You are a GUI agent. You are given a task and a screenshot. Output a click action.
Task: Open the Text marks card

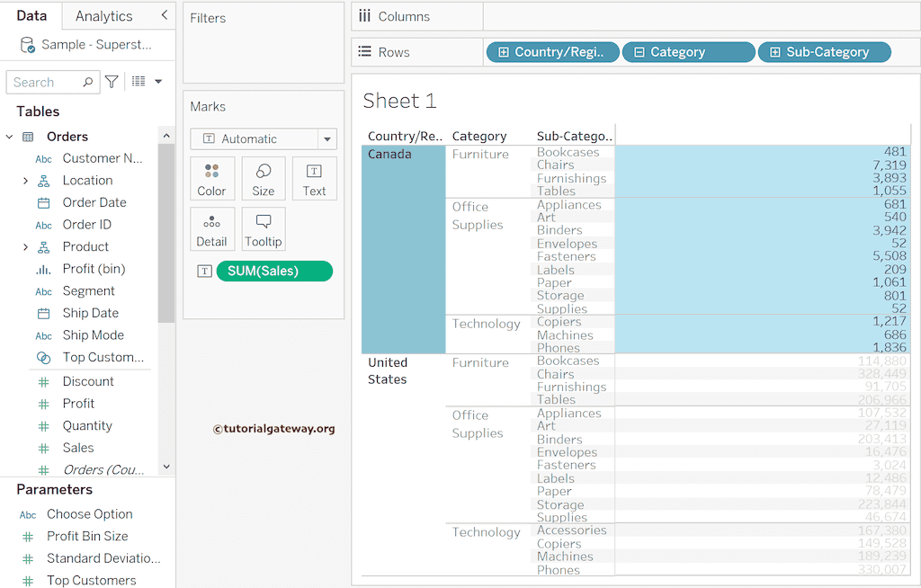(314, 178)
